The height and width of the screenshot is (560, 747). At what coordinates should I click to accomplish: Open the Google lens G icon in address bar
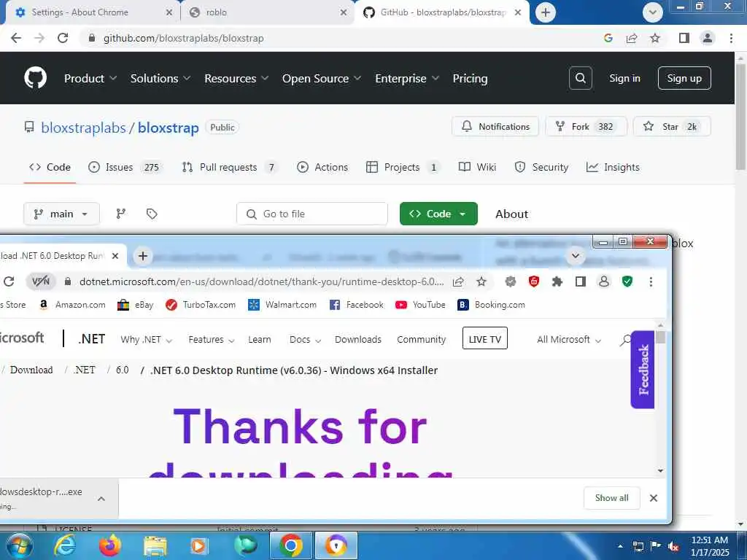pyautogui.click(x=608, y=38)
